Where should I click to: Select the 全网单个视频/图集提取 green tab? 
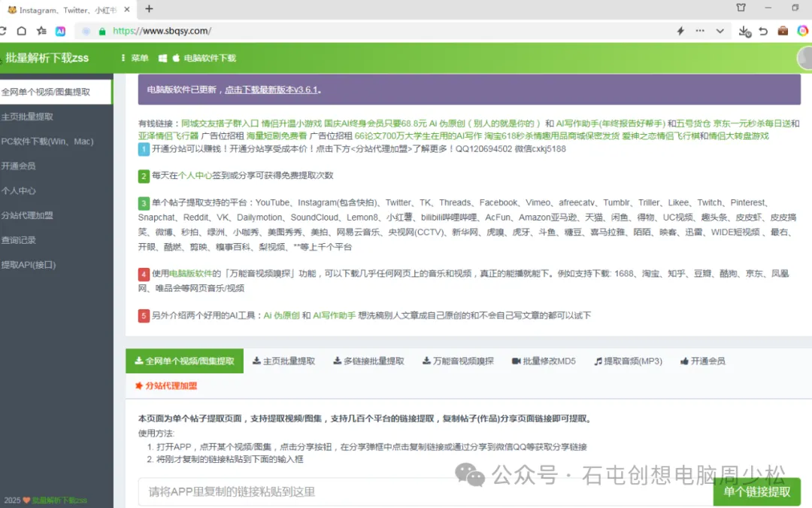pos(184,361)
